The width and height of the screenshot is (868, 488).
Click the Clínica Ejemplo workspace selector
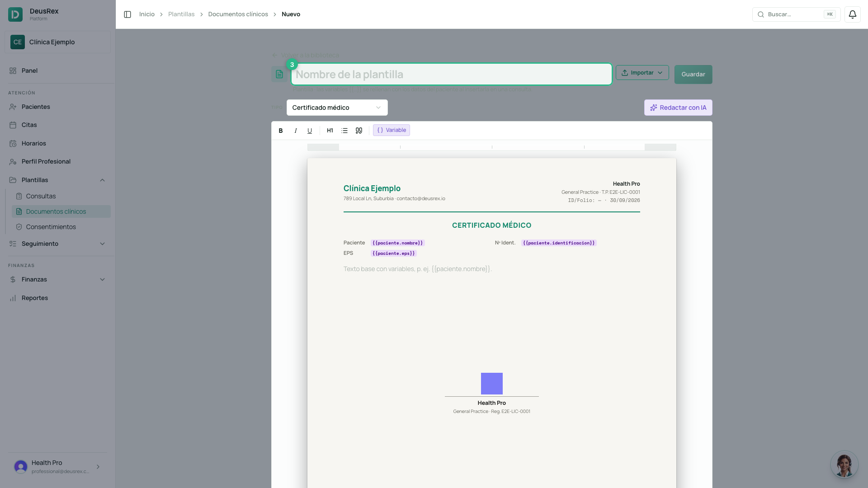click(57, 42)
